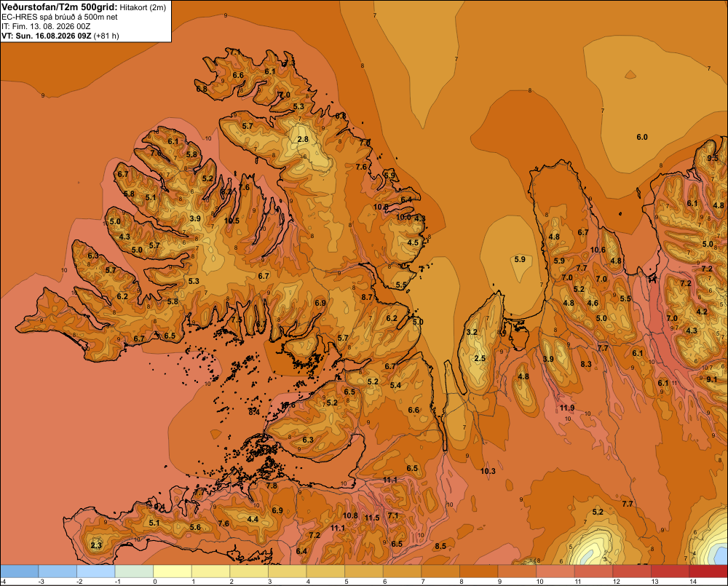Screen dimensions: 728x586
Task: Click the 13 legend label
Action: [654, 582]
